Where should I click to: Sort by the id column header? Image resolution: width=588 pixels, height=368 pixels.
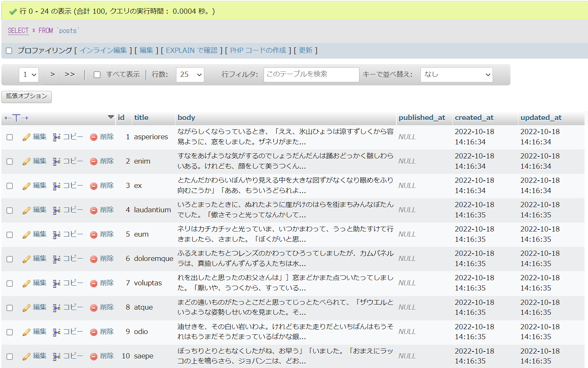coord(121,118)
